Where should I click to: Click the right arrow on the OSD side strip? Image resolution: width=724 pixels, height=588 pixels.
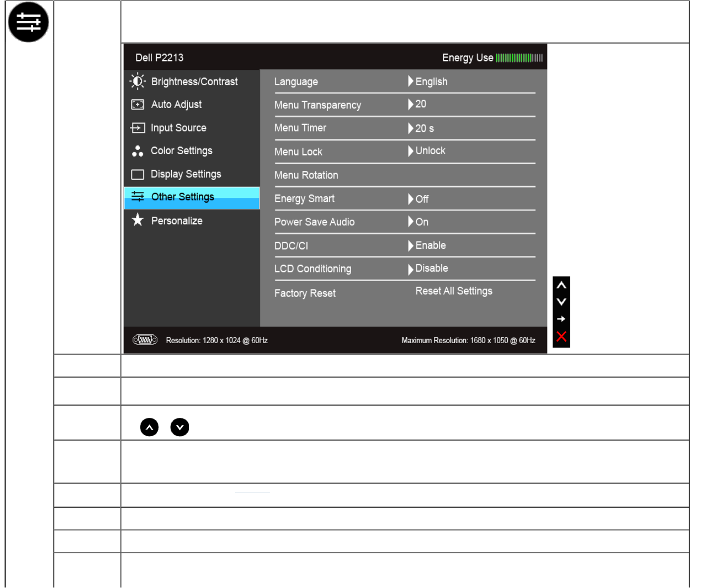pos(561,319)
